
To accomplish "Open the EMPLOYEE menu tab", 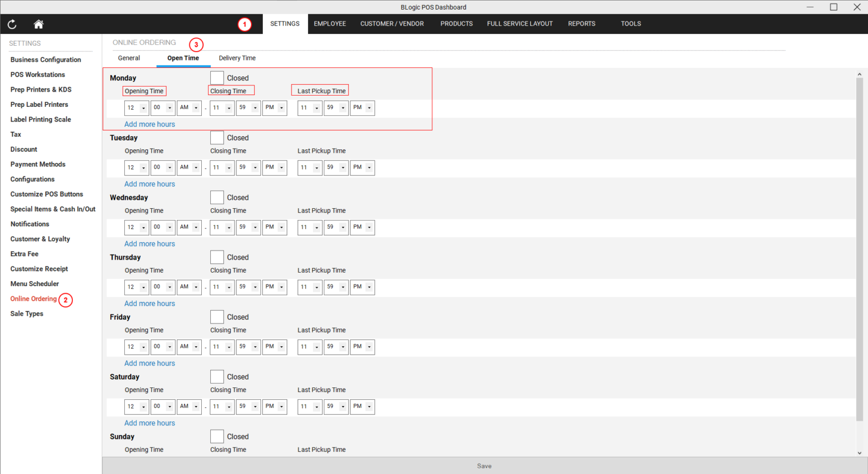I will [x=330, y=24].
